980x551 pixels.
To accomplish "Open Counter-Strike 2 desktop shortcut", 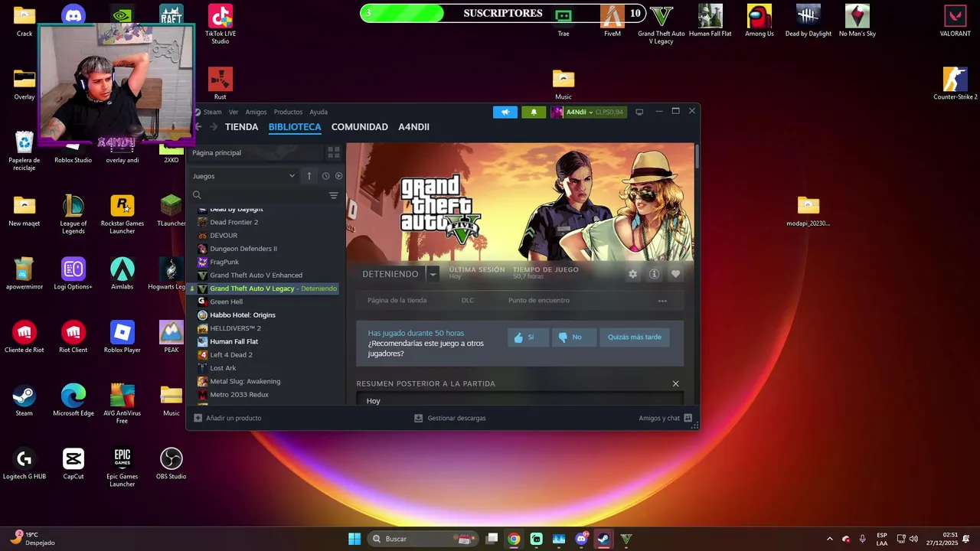I will point(955,83).
